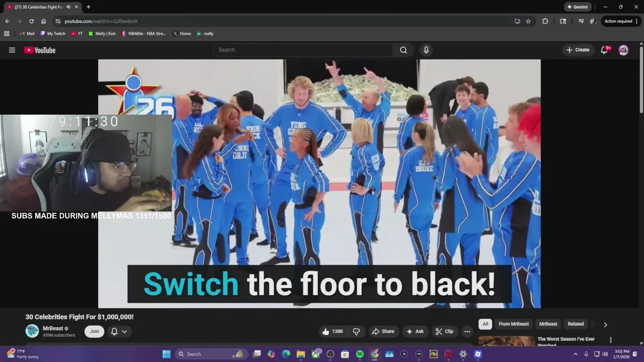This screenshot has height=362, width=644.
Task: Open YouTube notifications bell
Action: [x=605, y=50]
